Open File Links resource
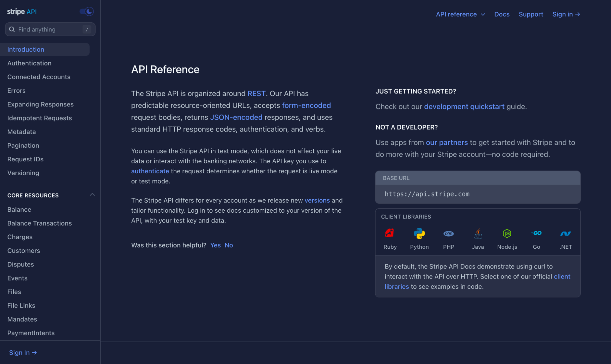The image size is (611, 364). (21, 306)
